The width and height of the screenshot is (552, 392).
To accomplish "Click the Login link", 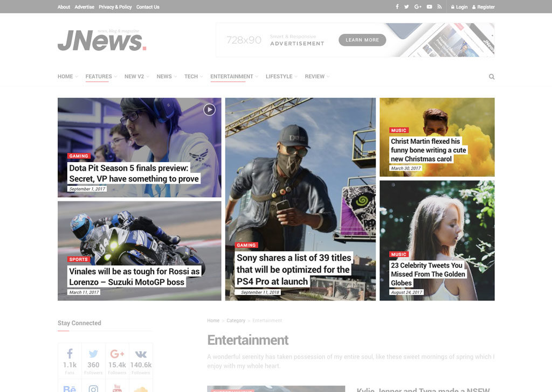I will (459, 7).
